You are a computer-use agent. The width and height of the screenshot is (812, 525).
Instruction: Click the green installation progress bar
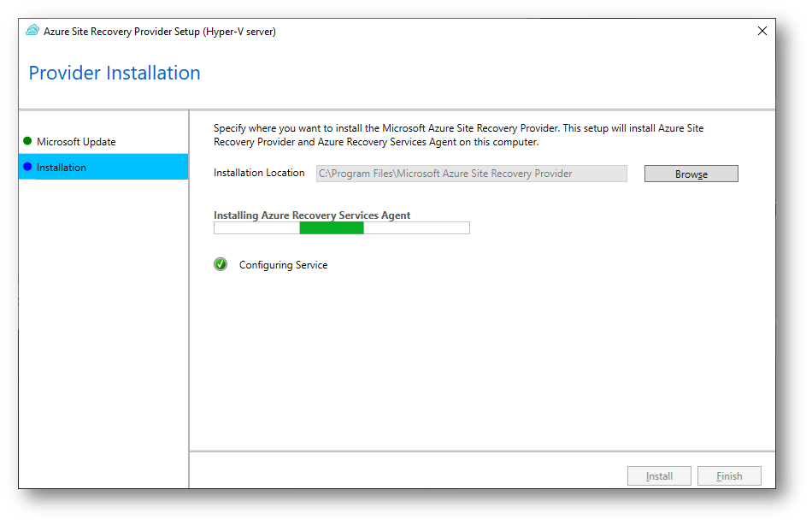[342, 228]
